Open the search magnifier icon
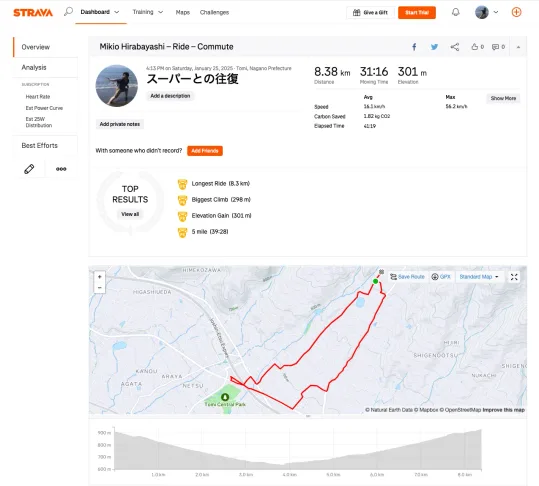539x486 pixels. tap(68, 12)
